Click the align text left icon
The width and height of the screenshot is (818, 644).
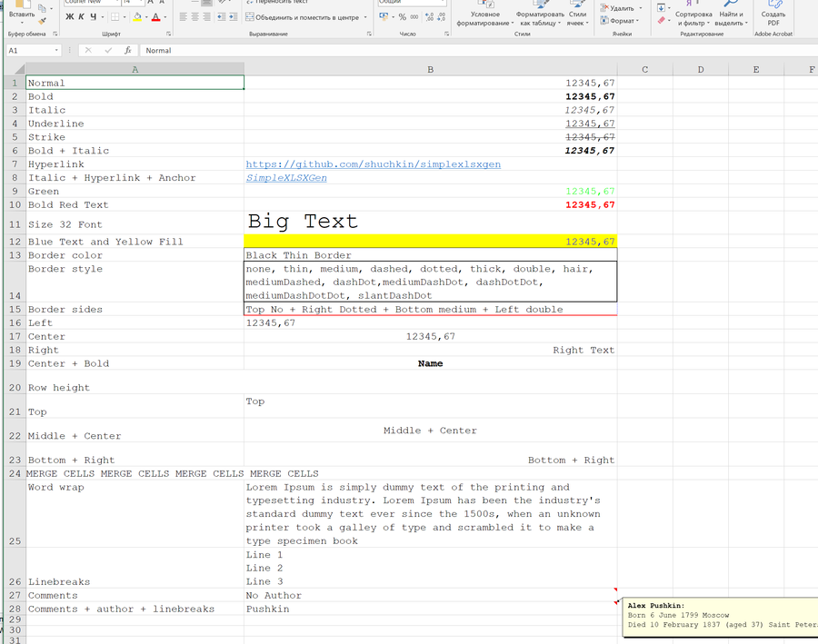tap(183, 17)
